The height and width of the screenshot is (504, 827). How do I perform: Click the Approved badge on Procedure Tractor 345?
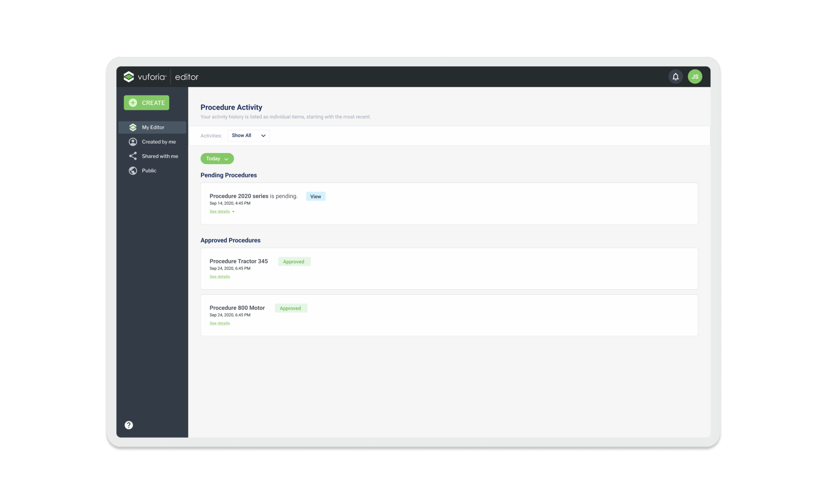(x=294, y=262)
